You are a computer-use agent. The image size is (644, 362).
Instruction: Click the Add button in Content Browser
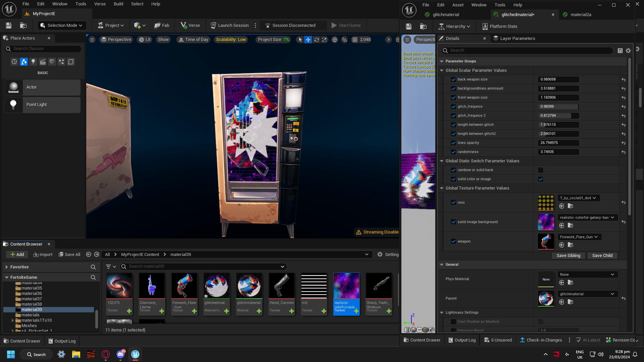[17, 255]
